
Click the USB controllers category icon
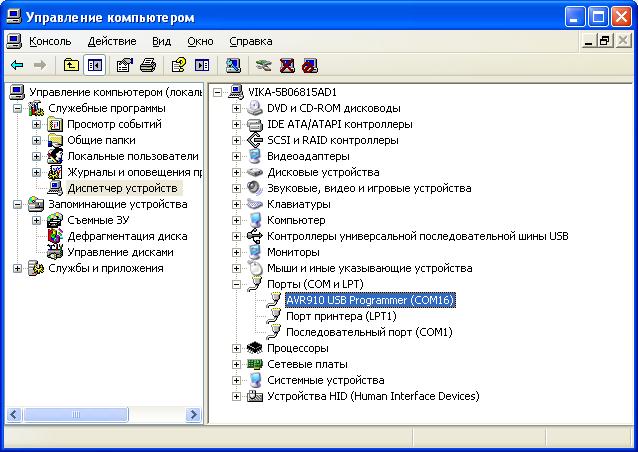click(255, 236)
